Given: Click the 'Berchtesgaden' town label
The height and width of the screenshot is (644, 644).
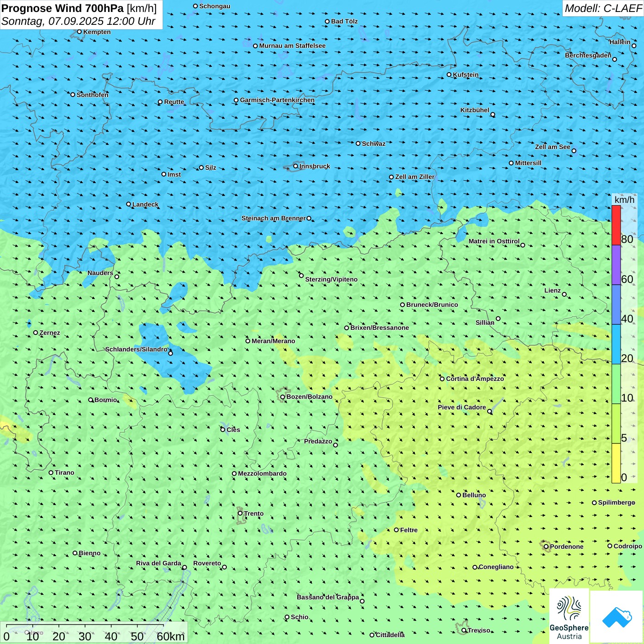Looking at the screenshot, I should [588, 55].
